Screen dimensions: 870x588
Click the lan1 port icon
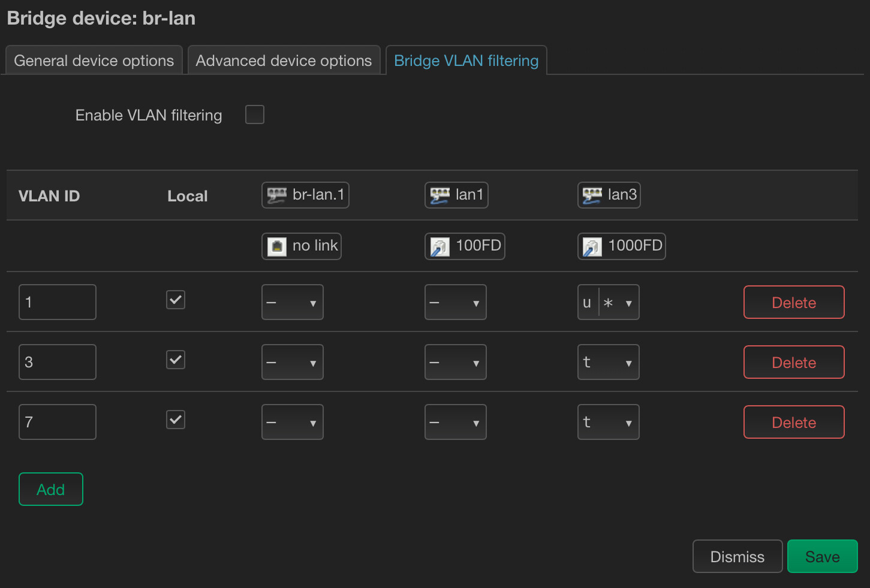[x=439, y=195]
